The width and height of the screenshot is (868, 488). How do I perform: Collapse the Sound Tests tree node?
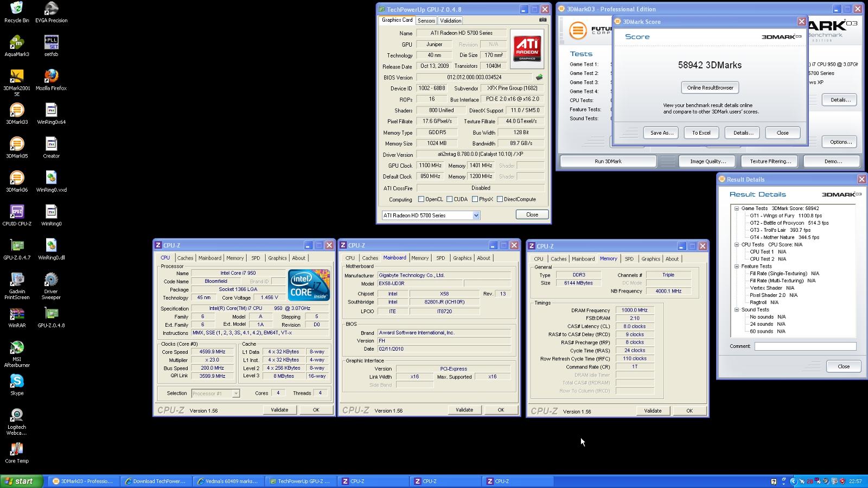(x=737, y=310)
